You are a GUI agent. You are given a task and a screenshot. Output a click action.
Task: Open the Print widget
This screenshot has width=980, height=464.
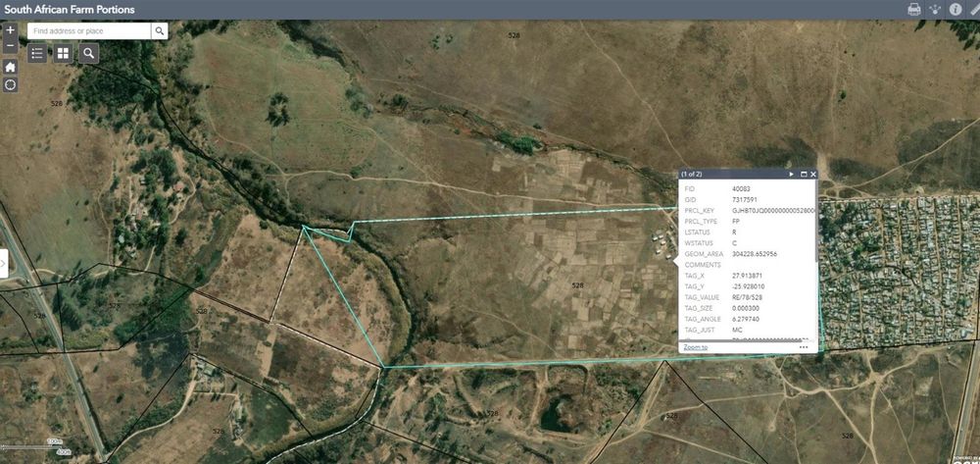point(913,9)
